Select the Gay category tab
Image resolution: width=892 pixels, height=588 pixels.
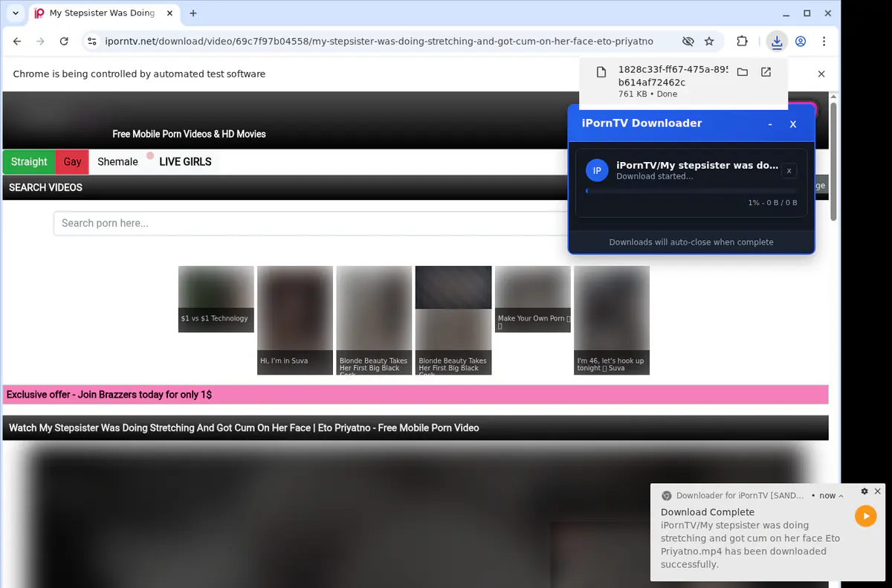point(72,162)
